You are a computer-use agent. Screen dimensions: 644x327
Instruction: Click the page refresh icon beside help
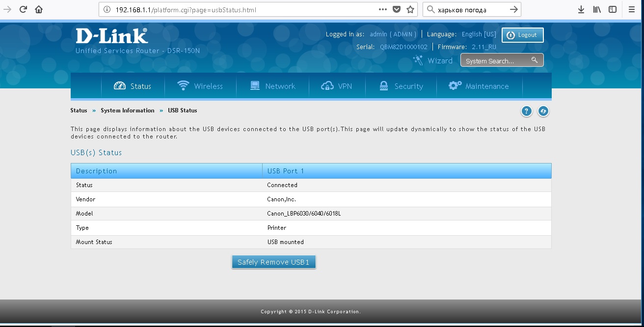click(x=543, y=111)
